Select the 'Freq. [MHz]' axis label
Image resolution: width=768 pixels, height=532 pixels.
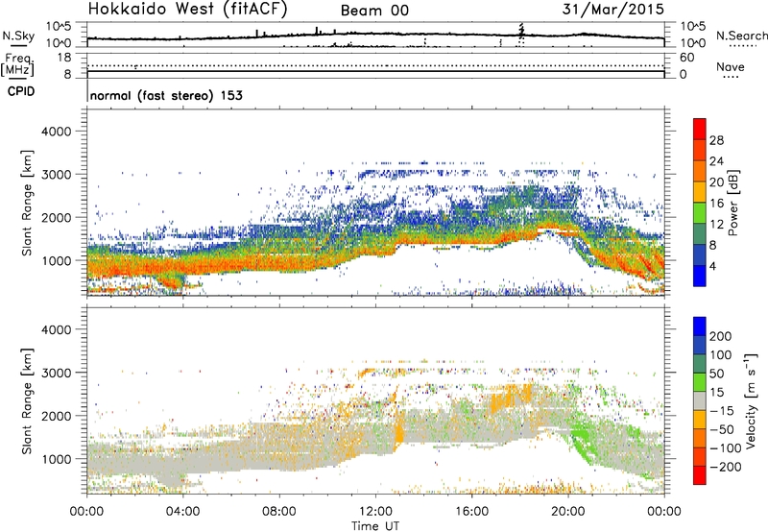pyautogui.click(x=17, y=64)
